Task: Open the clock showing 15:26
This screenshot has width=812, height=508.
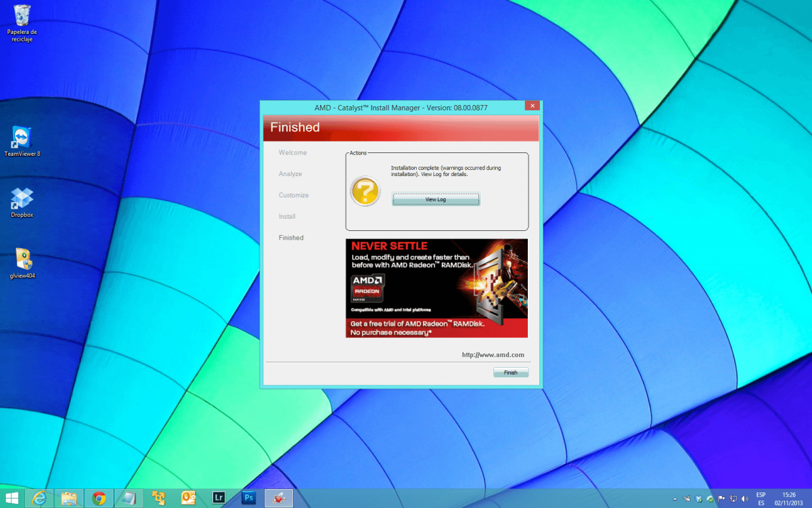Action: tap(789, 499)
